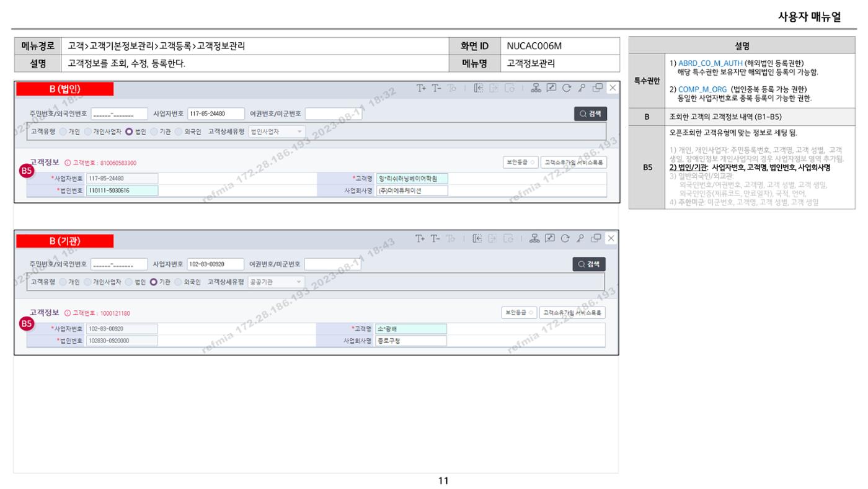Decrease font size with T- in 기관 screen

pyautogui.click(x=436, y=238)
